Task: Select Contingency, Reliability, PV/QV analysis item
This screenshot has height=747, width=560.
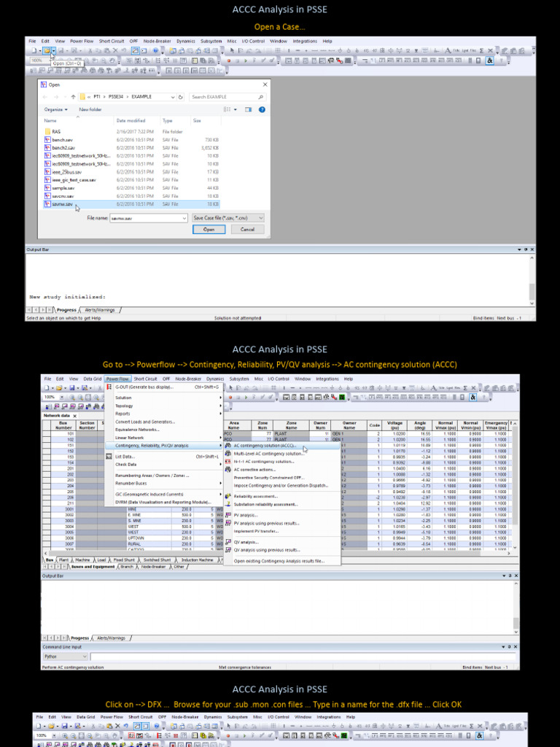Action: click(164, 446)
